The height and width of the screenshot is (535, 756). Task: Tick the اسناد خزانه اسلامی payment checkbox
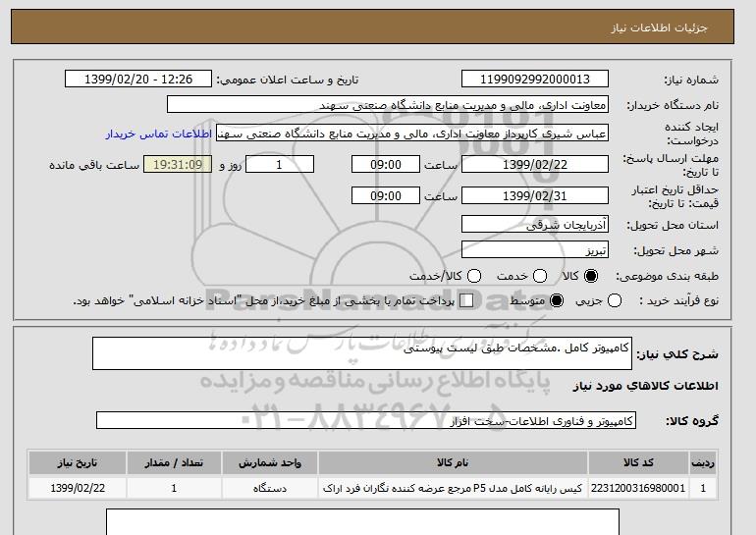466,300
